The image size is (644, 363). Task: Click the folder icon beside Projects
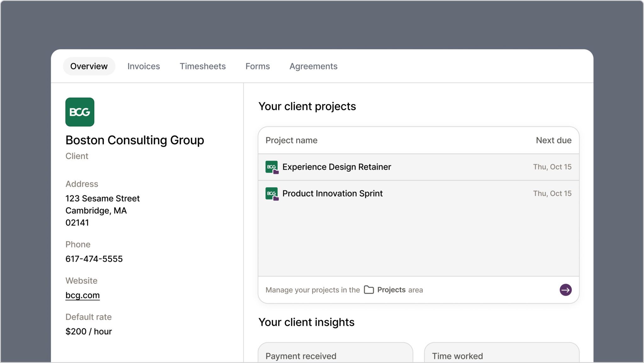coord(369,290)
